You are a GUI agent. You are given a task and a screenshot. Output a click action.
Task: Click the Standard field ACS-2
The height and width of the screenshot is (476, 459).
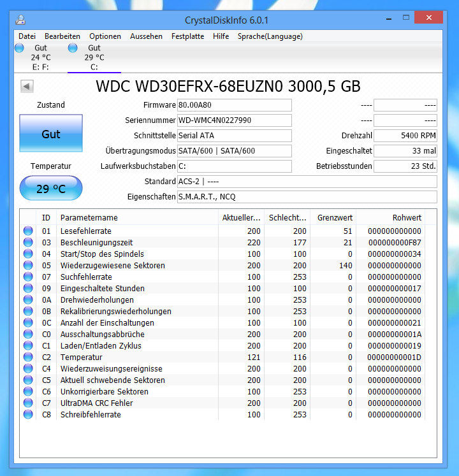click(x=307, y=182)
